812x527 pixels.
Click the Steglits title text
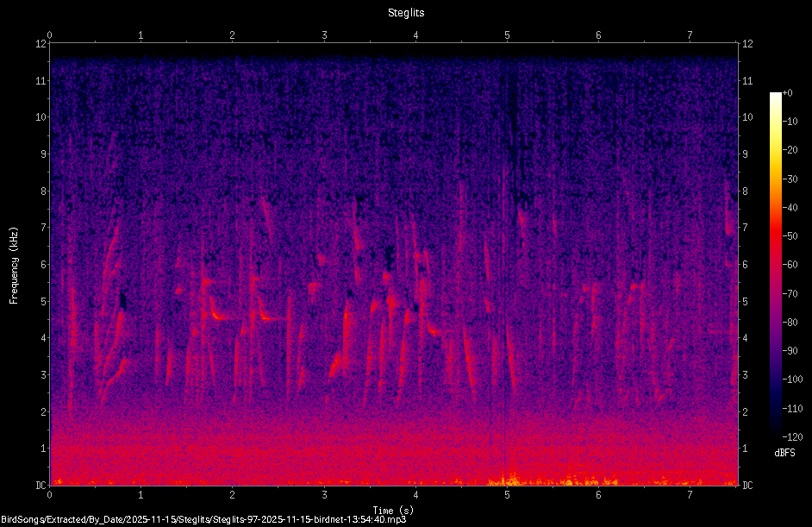pyautogui.click(x=406, y=12)
